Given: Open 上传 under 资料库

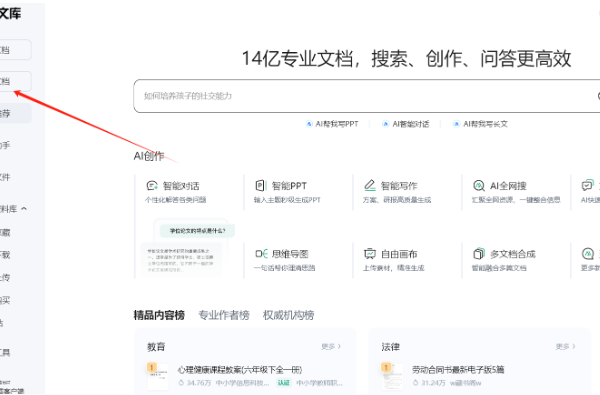Looking at the screenshot, I should point(5,277).
